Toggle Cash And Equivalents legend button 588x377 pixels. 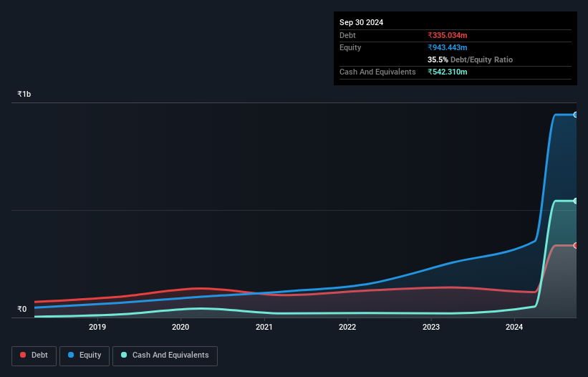(165, 355)
